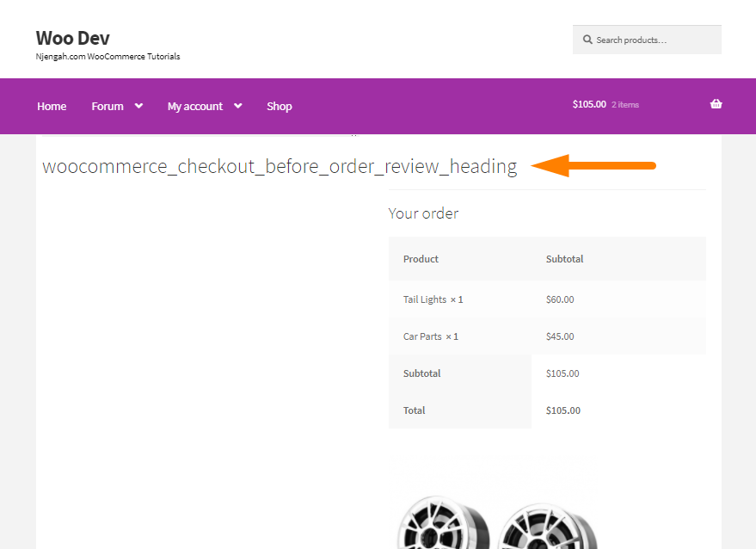756x549 pixels.
Task: Click the Product column header
Action: [421, 259]
